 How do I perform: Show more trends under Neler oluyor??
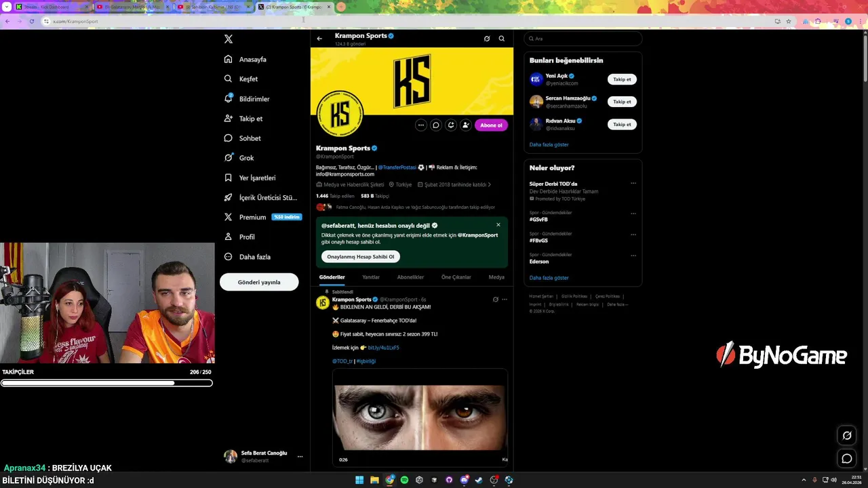coord(549,278)
